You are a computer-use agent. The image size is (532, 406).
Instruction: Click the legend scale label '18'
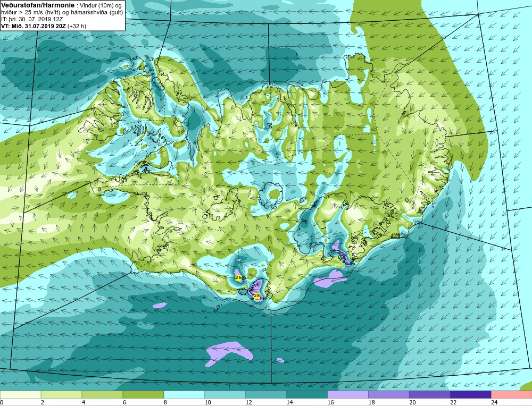pyautogui.click(x=371, y=403)
